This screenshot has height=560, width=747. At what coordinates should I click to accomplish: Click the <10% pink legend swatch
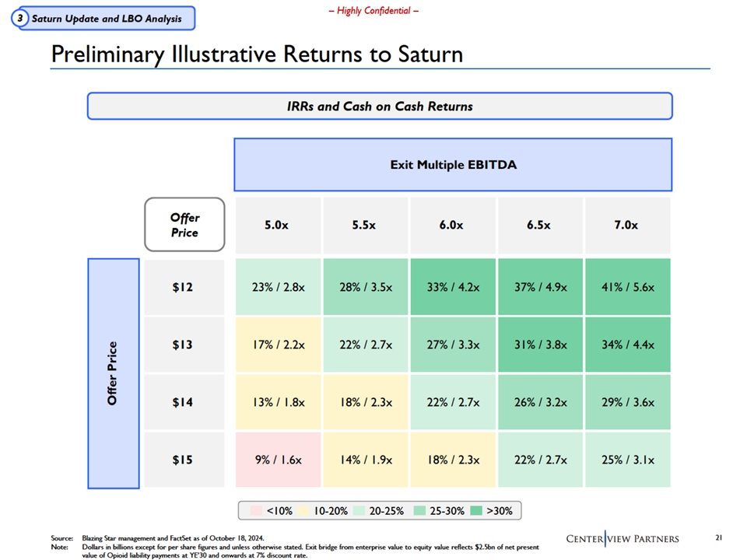[x=256, y=511]
